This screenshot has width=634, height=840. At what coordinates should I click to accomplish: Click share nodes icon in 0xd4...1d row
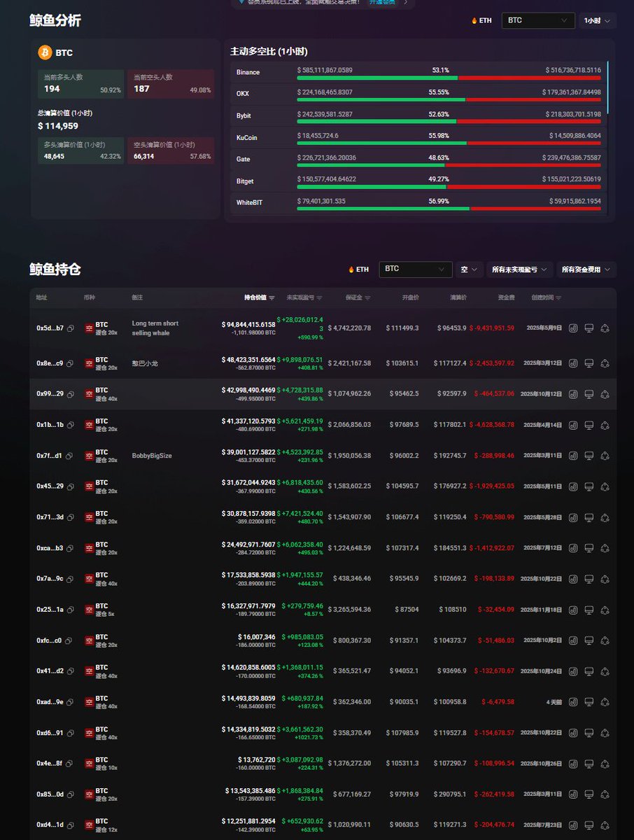click(x=605, y=825)
